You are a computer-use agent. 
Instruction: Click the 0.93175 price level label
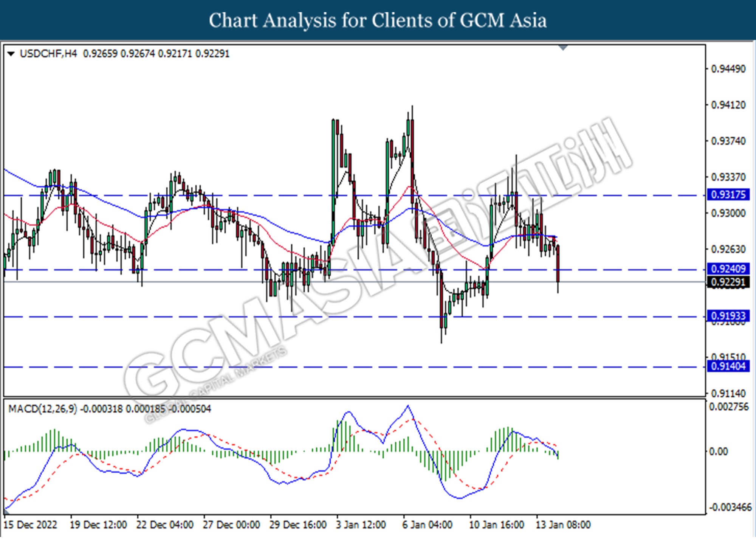[728, 195]
